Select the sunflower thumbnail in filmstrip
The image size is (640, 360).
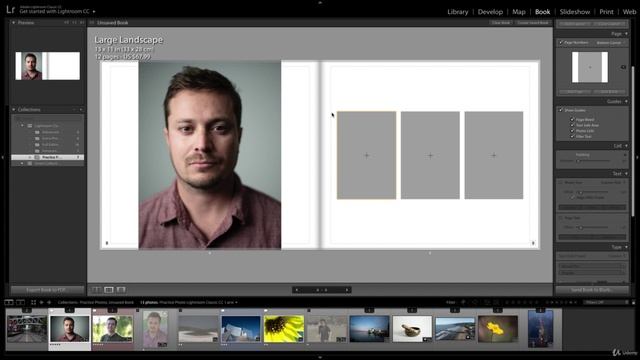click(x=284, y=329)
